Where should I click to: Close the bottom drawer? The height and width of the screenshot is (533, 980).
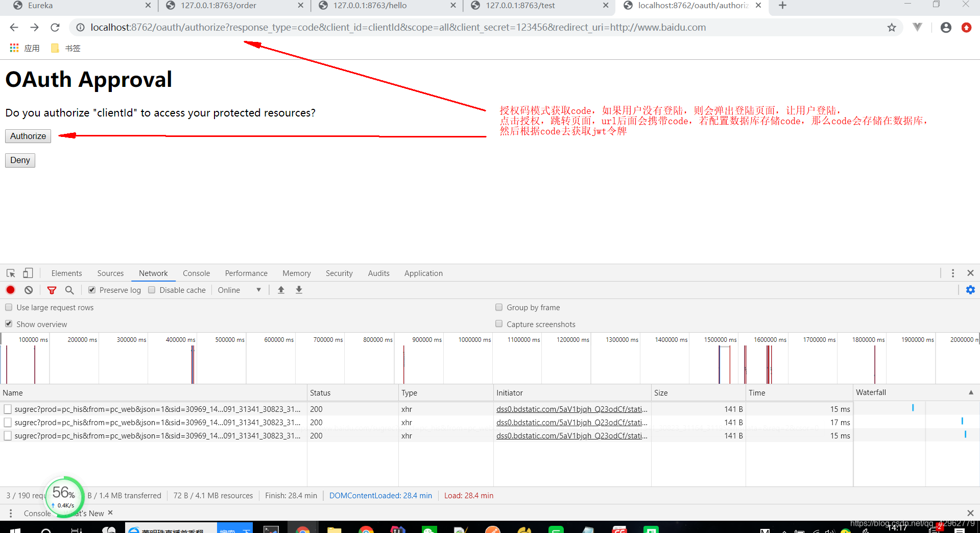[x=970, y=513]
